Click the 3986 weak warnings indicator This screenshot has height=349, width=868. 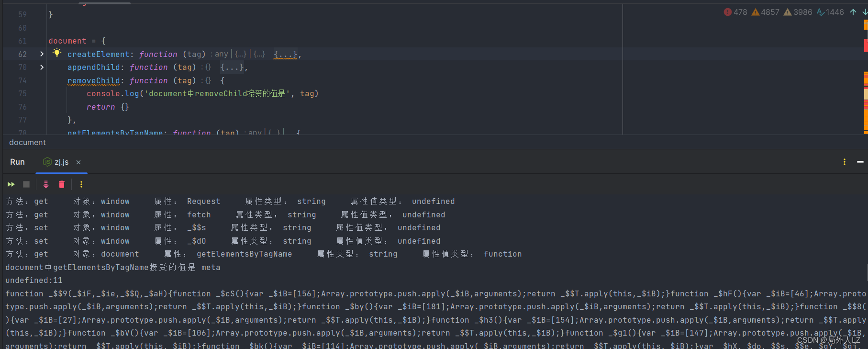[x=798, y=12]
